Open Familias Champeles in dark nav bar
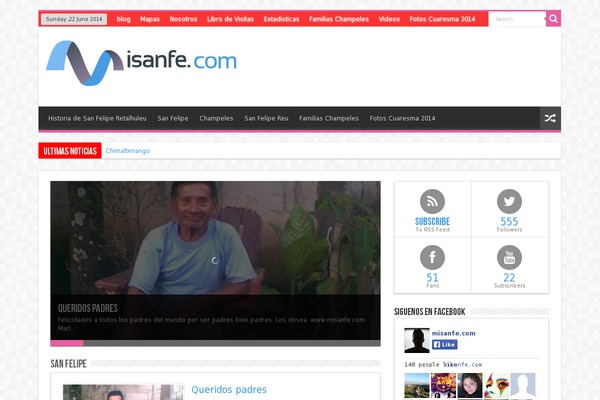The width and height of the screenshot is (600, 400). (x=329, y=118)
